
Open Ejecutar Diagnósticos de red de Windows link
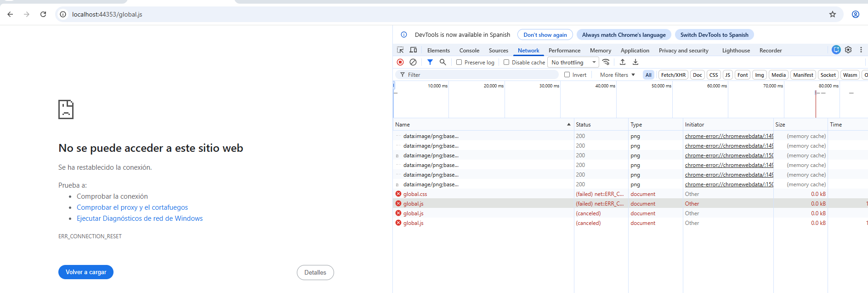click(140, 218)
